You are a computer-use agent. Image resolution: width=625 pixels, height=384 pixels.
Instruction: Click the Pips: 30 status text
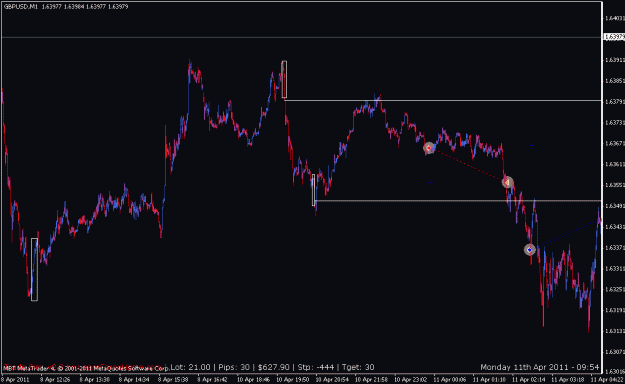point(234,367)
